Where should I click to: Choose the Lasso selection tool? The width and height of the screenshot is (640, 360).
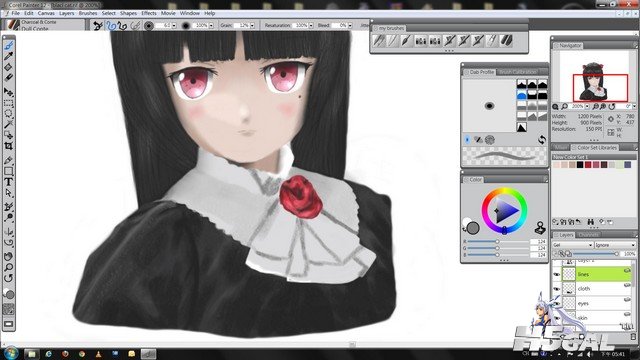coord(9,113)
